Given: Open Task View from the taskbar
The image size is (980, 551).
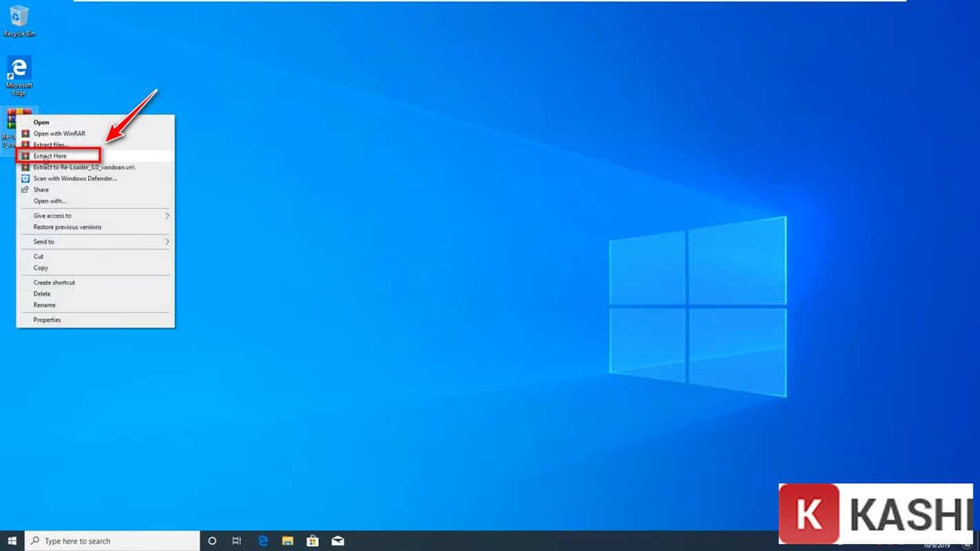Looking at the screenshot, I should 237,541.
